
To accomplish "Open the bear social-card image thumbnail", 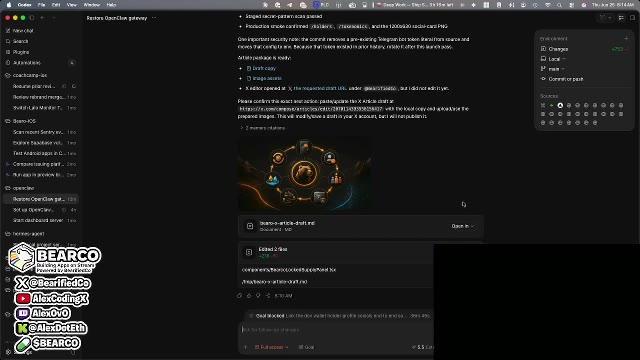I will [x=304, y=173].
